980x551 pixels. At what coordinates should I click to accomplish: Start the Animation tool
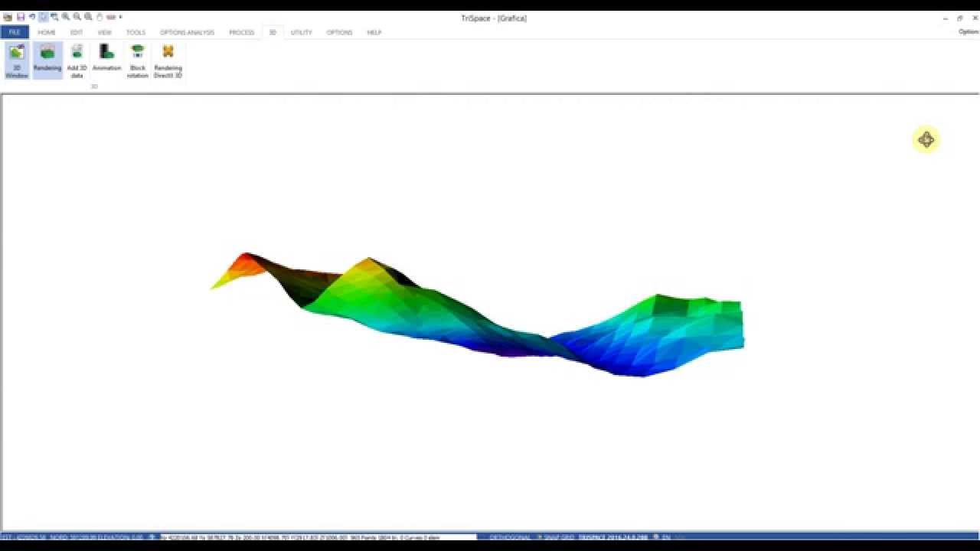[107, 60]
